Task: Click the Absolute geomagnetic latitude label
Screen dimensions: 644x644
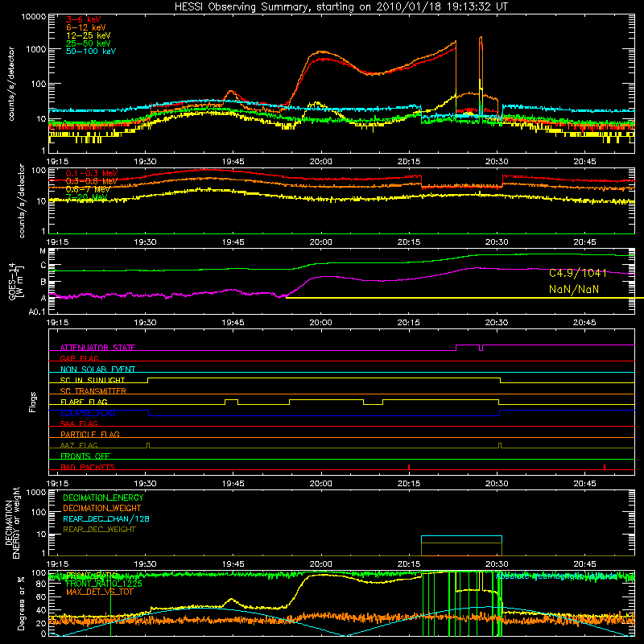Action: [556, 576]
